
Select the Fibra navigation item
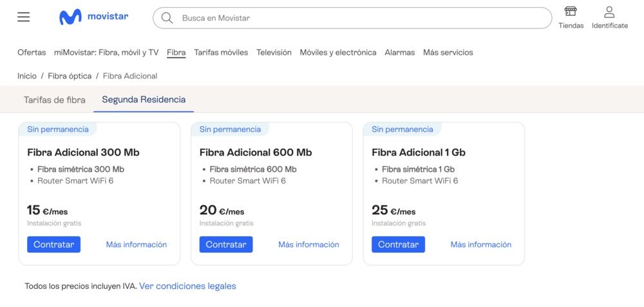tap(176, 53)
